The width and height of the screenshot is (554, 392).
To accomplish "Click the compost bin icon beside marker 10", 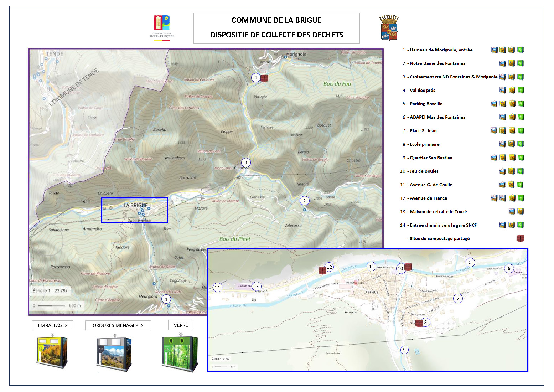I will (x=408, y=267).
